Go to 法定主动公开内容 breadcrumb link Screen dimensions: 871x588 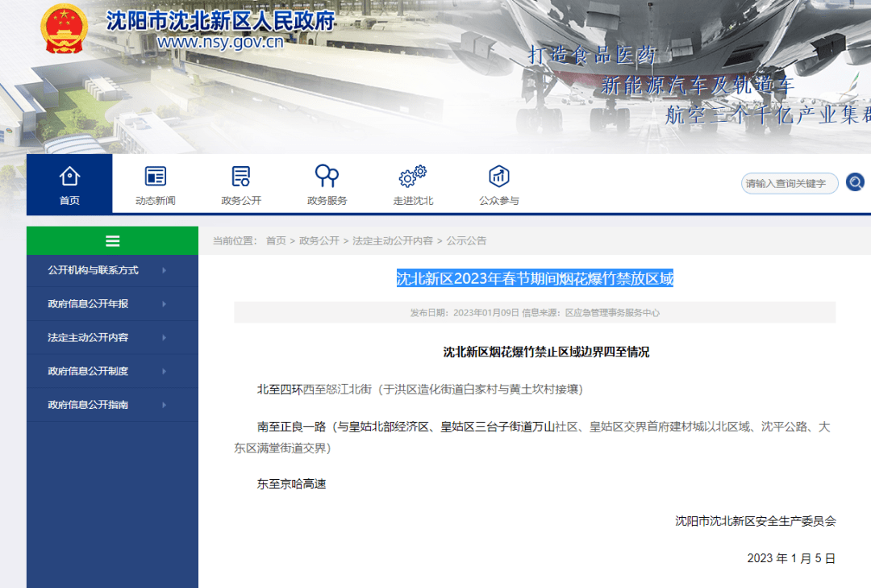[x=392, y=240]
